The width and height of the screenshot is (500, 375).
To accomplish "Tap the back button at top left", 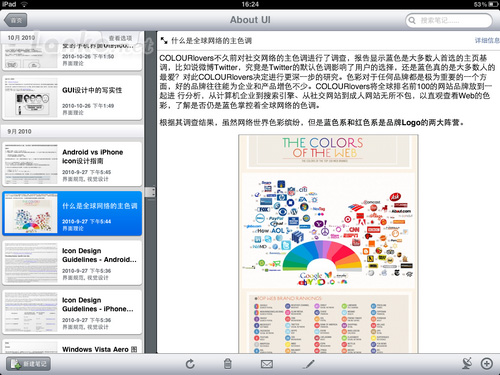I will [16, 20].
